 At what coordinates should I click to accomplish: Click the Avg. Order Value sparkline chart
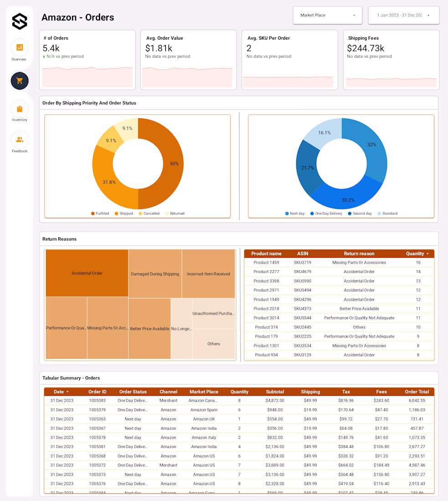(187, 77)
